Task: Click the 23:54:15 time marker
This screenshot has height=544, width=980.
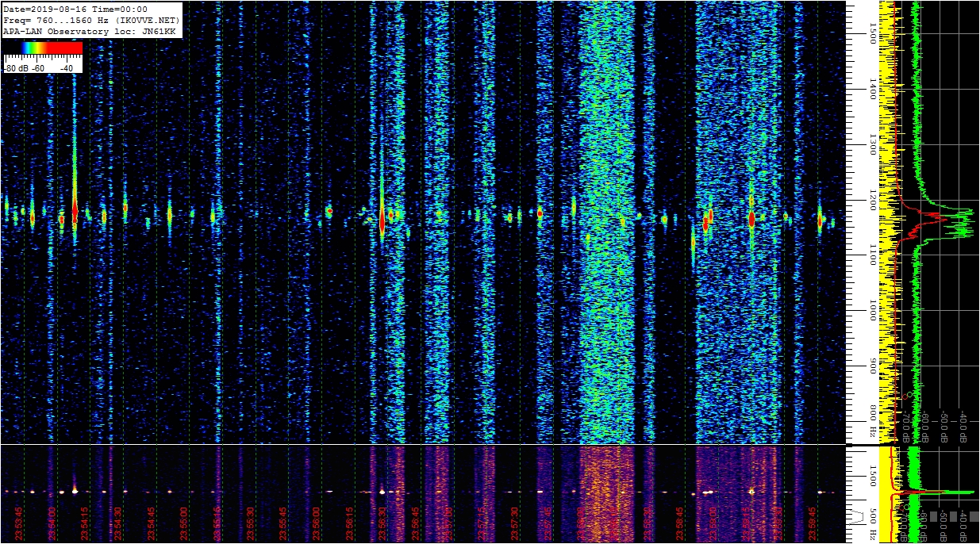Action: tap(84, 523)
